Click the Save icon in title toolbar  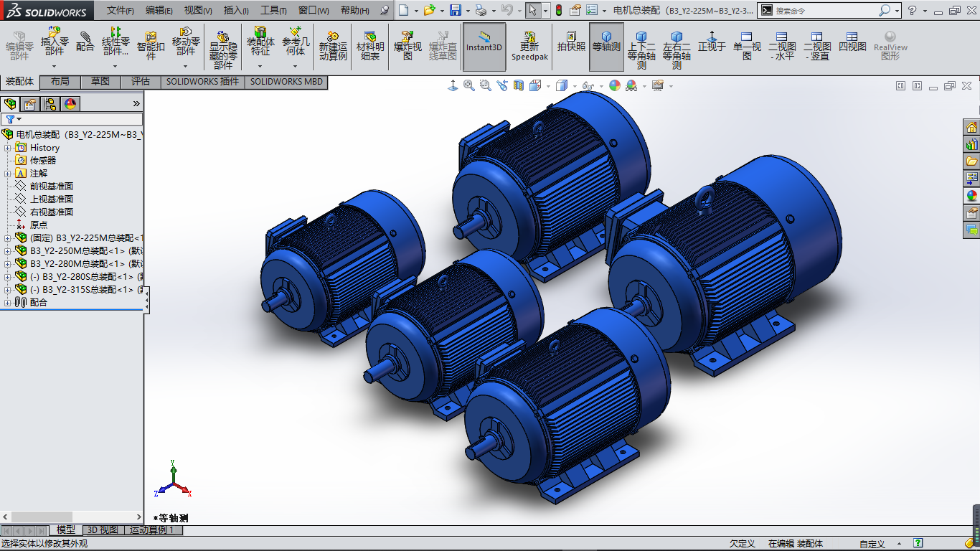[455, 10]
